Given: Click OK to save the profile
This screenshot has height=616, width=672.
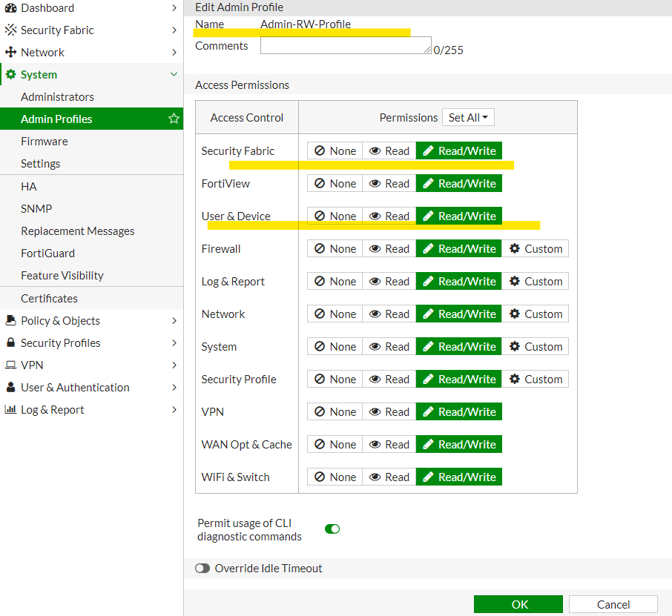Looking at the screenshot, I should [518, 604].
